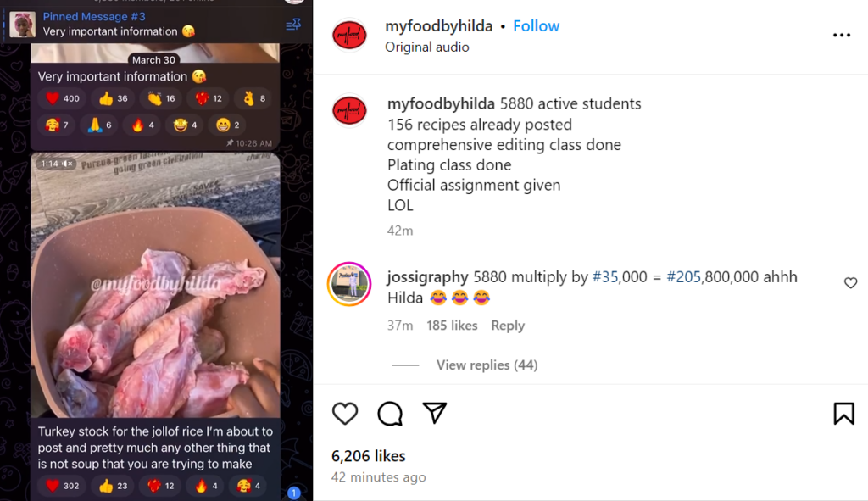
Task: Save the post with the bookmark icon
Action: [843, 414]
